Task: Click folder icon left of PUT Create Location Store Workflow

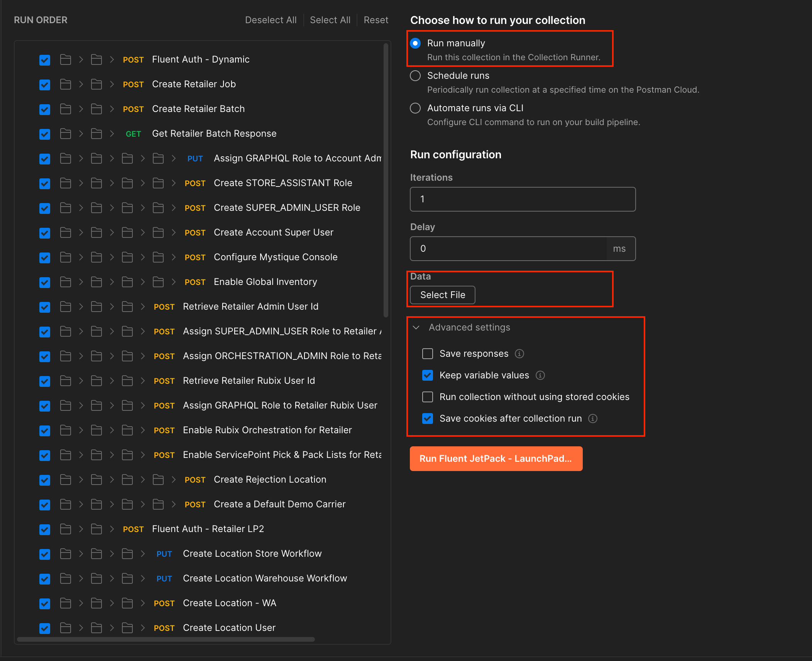Action: [x=127, y=554]
